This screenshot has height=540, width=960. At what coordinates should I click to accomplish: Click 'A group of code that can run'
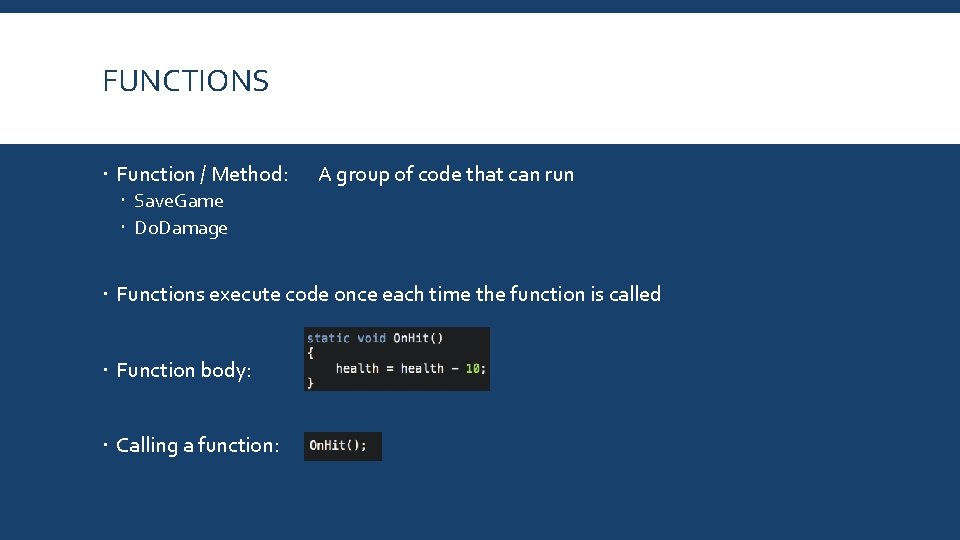point(446,174)
